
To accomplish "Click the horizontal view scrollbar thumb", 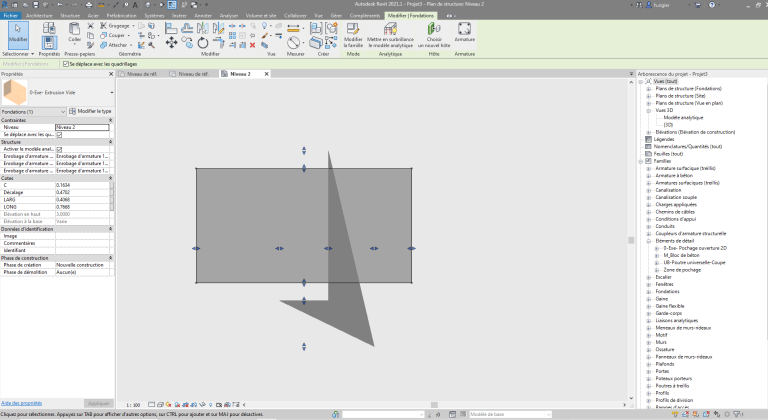I will [x=434, y=405].
